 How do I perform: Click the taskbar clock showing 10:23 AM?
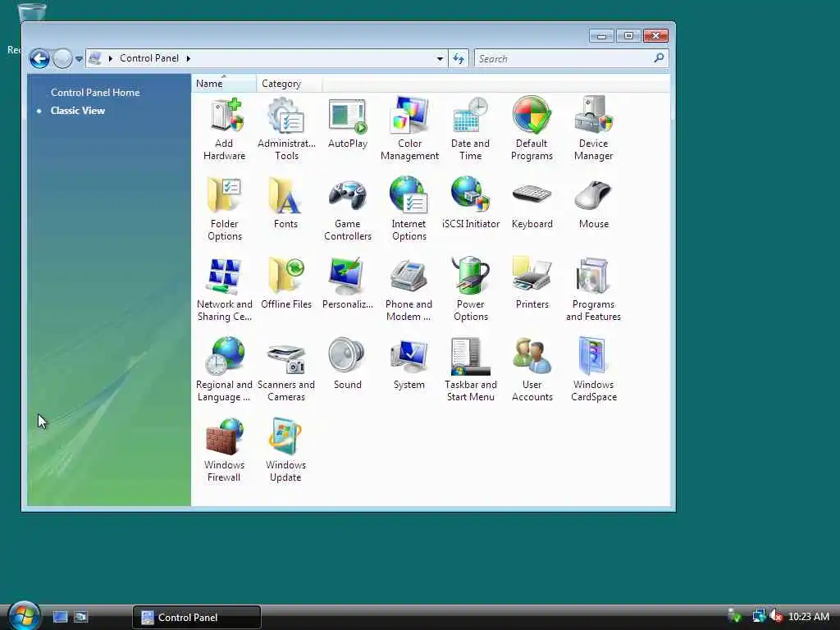(x=809, y=617)
